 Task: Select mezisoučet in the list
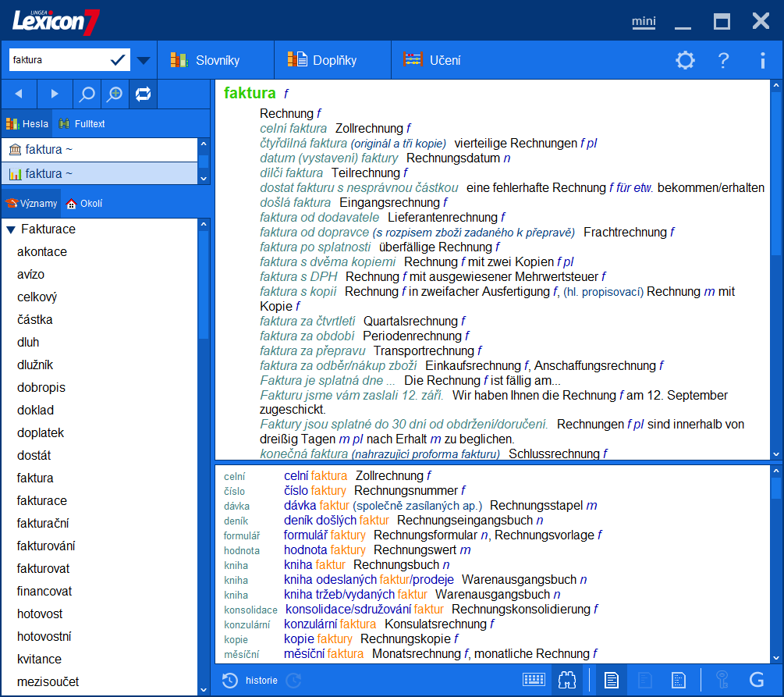pos(48,681)
